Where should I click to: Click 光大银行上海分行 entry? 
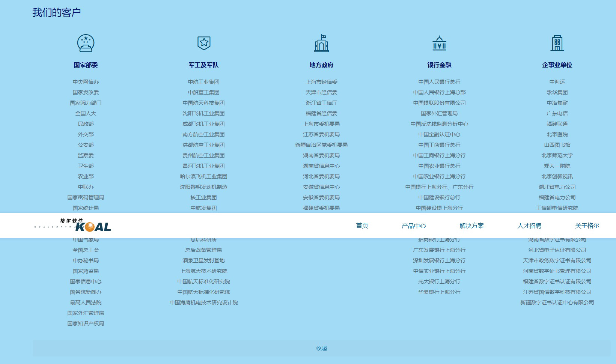pos(439,281)
